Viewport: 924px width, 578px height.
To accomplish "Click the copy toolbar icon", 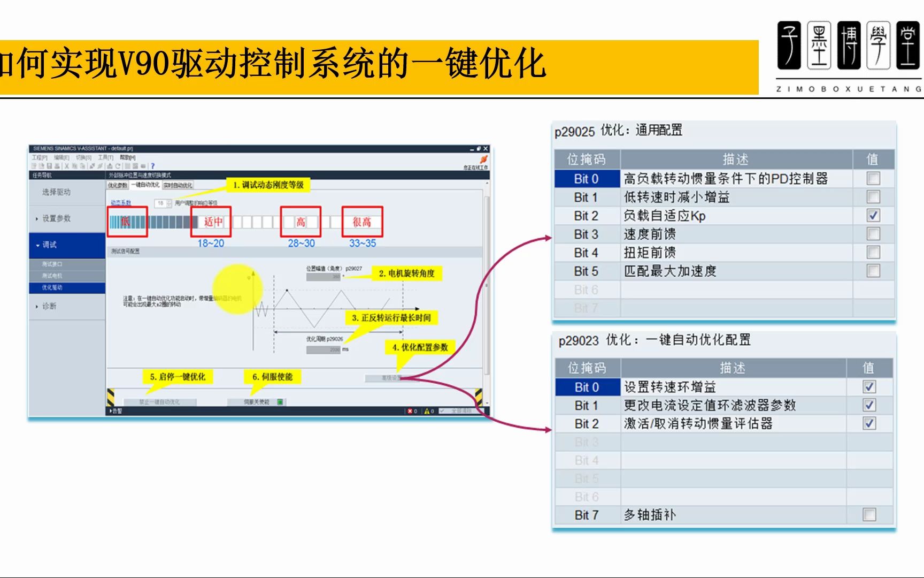I will tap(75, 166).
